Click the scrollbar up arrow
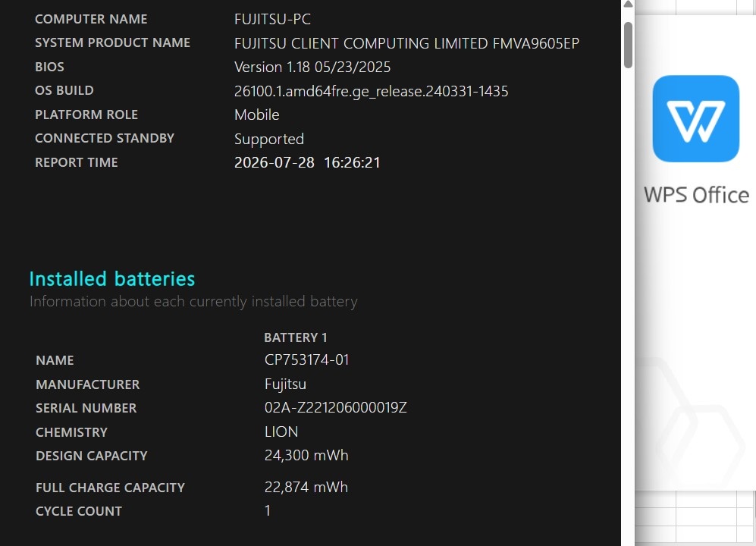Viewport: 756px width, 546px height. click(628, 5)
